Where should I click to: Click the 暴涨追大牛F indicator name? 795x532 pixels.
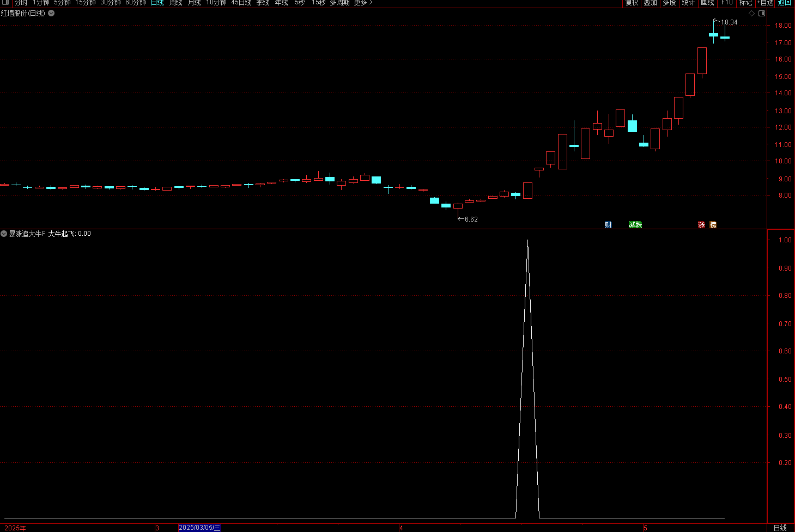[27, 234]
